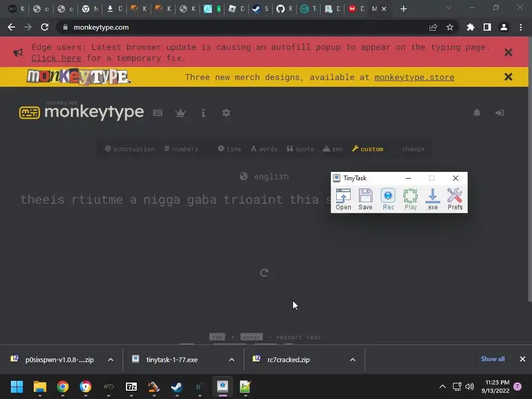Screen dimensions: 532x399
Task: Click the typing test words area
Action: pos(175,199)
